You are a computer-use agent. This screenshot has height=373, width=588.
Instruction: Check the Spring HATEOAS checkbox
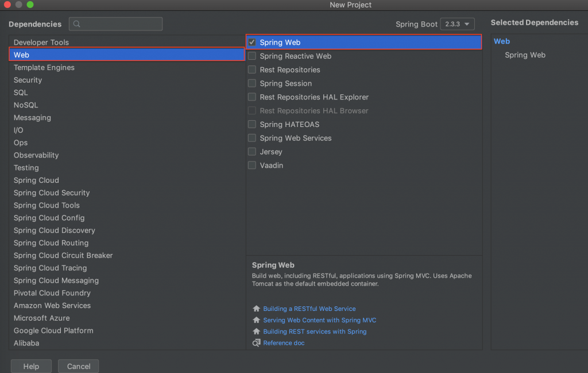tap(252, 124)
